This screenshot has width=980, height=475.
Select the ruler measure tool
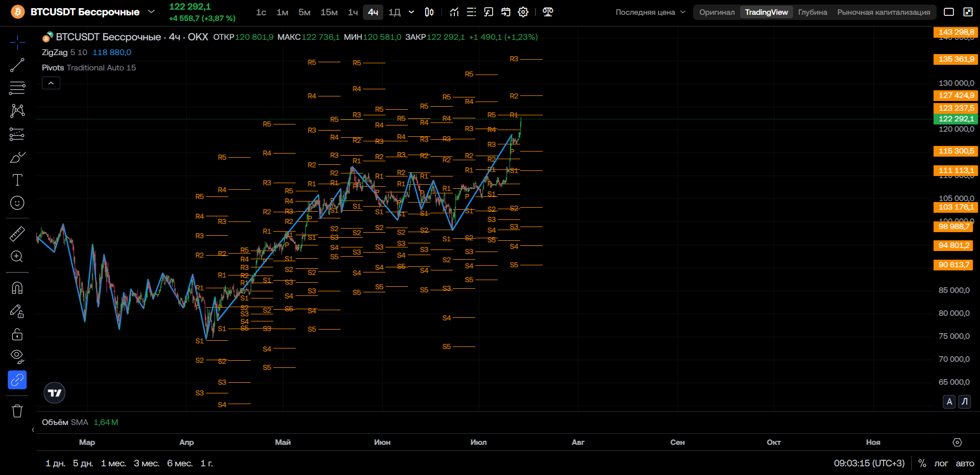click(x=17, y=234)
